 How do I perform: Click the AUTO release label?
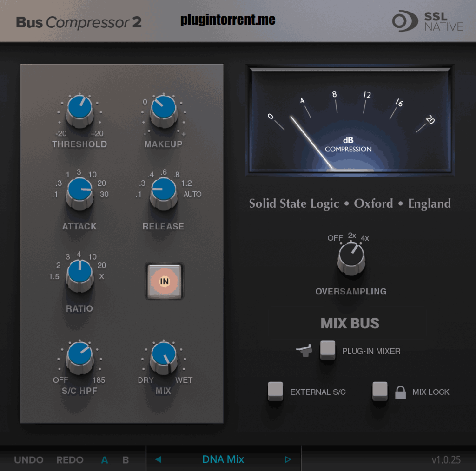click(x=192, y=195)
